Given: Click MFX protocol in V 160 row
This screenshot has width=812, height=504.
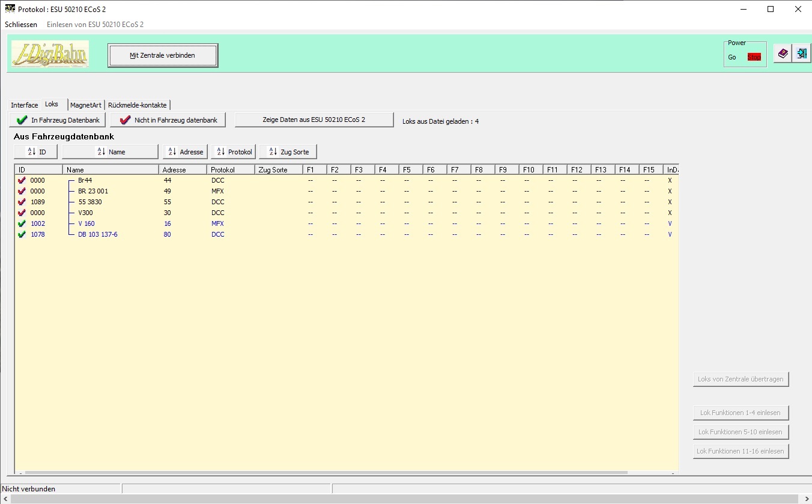Looking at the screenshot, I should pos(217,223).
